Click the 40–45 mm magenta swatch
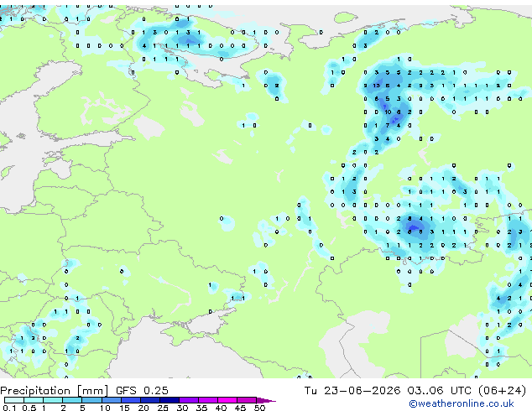This screenshot has height=411, width=532. (x=227, y=400)
